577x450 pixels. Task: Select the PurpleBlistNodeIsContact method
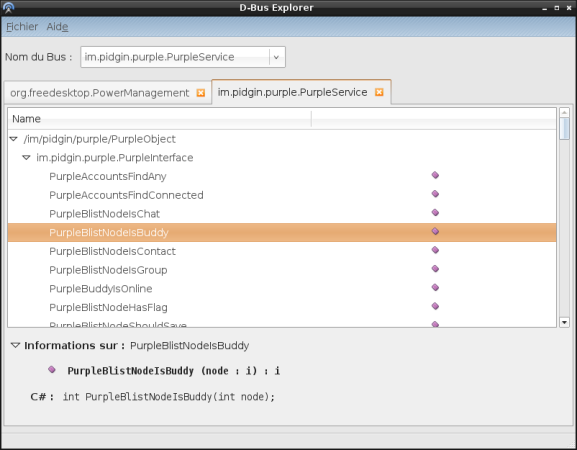click(x=113, y=251)
